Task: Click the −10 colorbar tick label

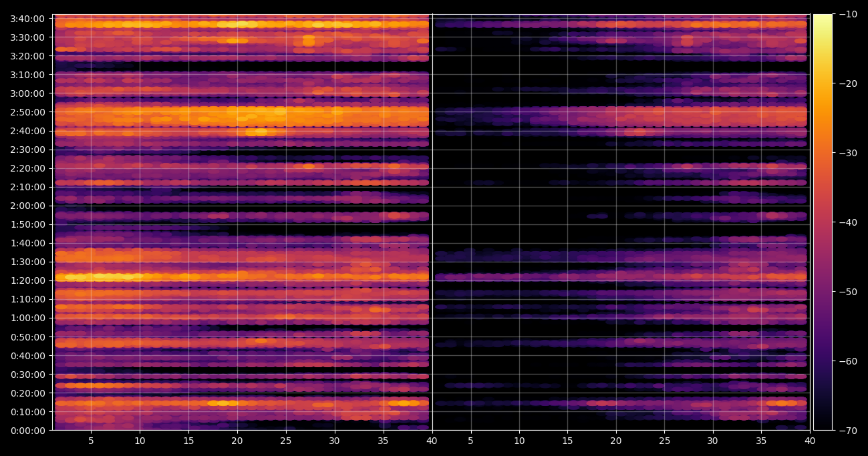Action: tap(847, 14)
